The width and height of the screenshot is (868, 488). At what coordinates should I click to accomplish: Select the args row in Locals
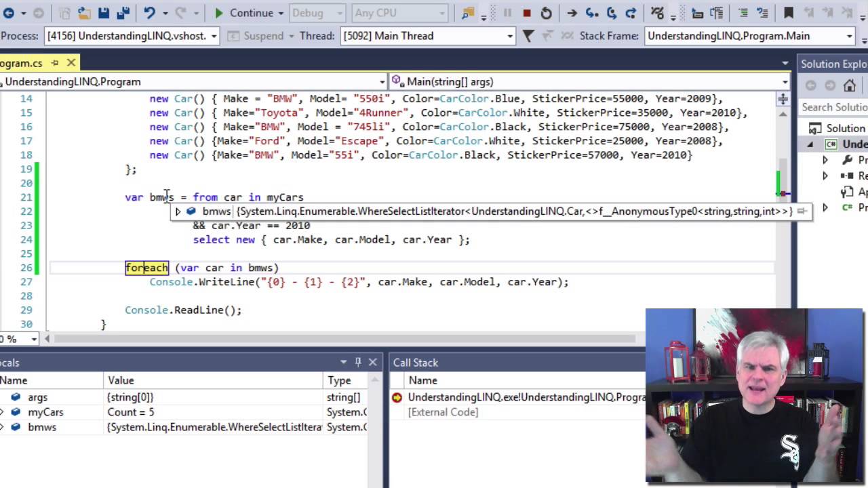pos(183,397)
